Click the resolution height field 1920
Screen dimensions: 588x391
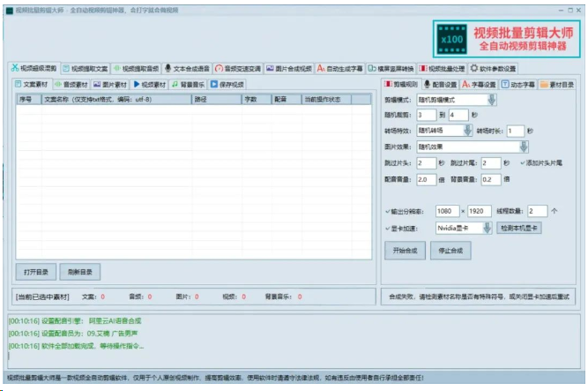click(480, 211)
